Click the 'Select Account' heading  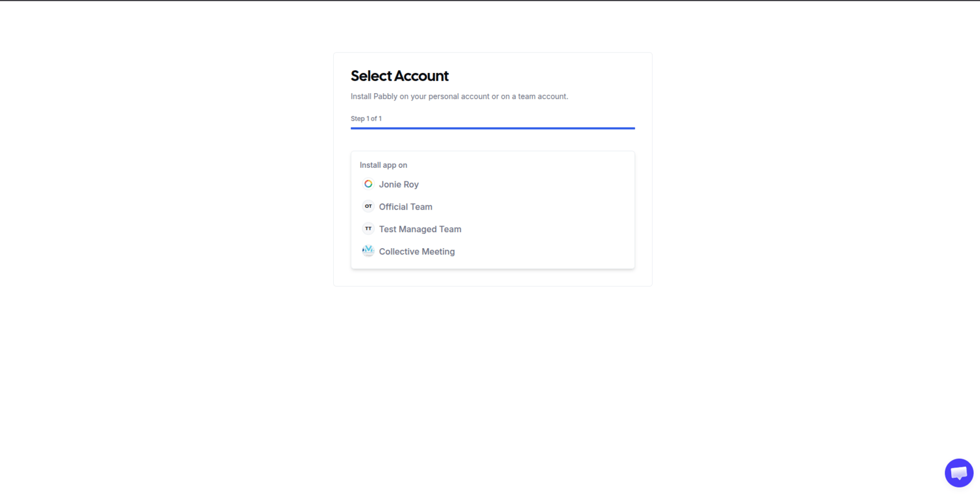(399, 76)
